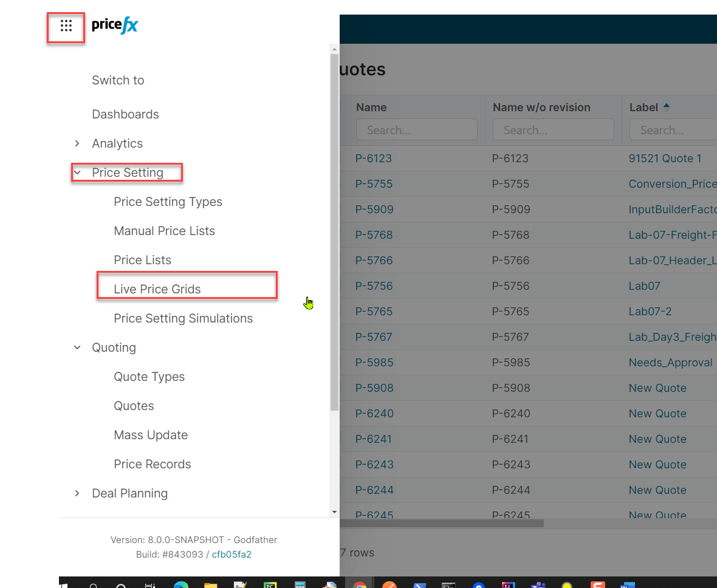
Task: Click the menu scrollbar down arrow
Action: [x=334, y=512]
